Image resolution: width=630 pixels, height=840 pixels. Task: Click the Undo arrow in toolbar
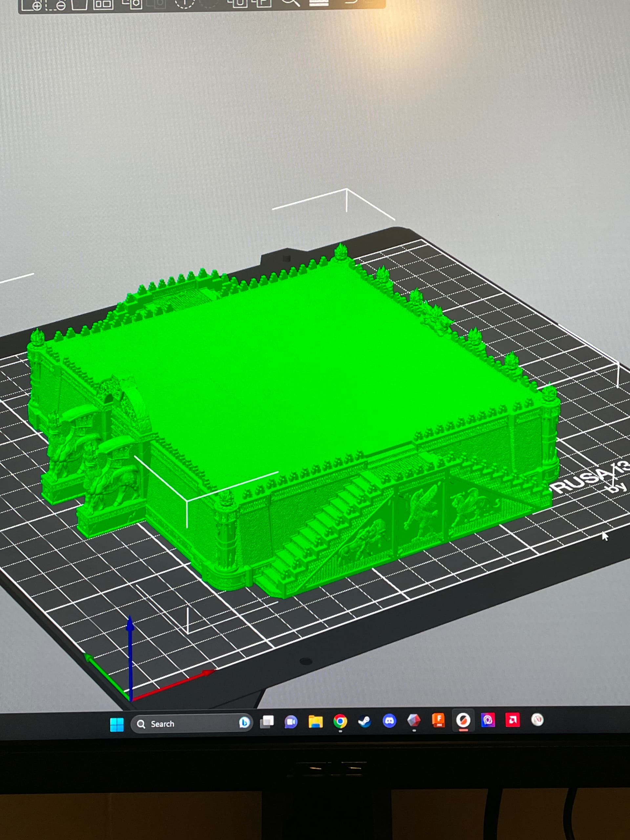coord(351,2)
